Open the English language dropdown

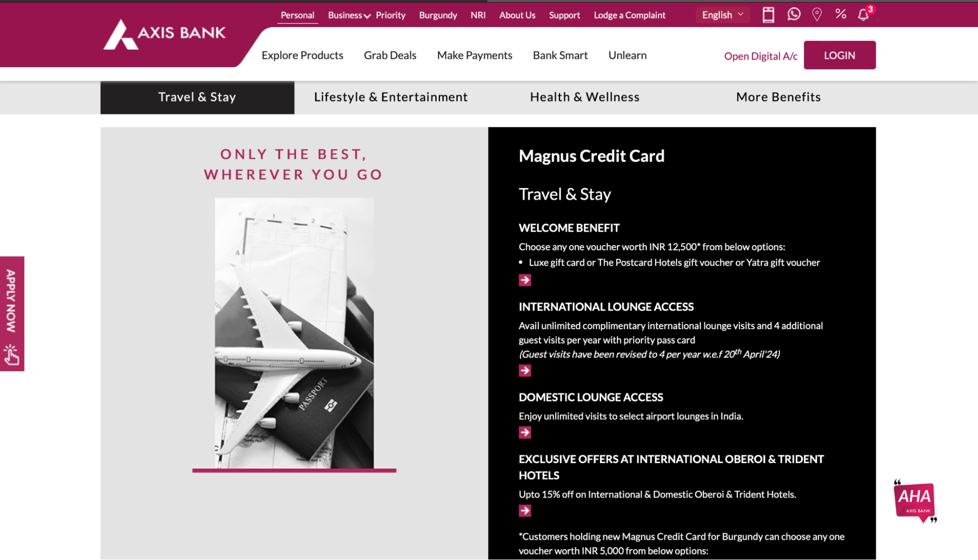click(723, 15)
